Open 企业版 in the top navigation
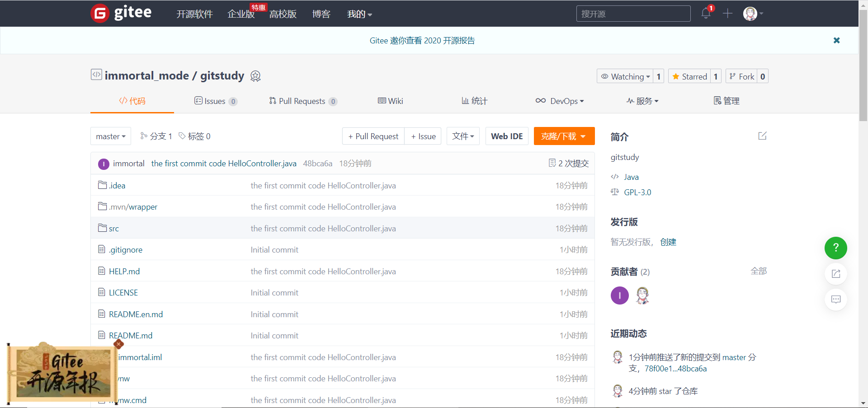Screen dimensions: 868x408 point(241,14)
